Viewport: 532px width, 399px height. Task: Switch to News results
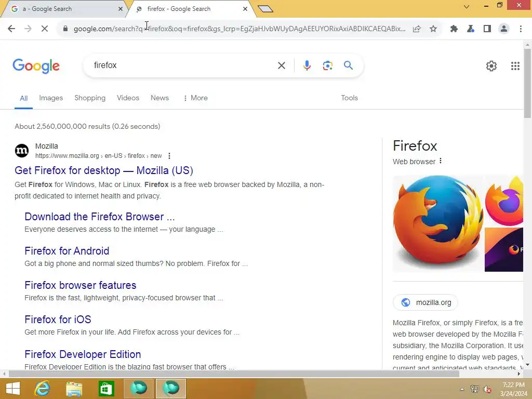point(159,98)
